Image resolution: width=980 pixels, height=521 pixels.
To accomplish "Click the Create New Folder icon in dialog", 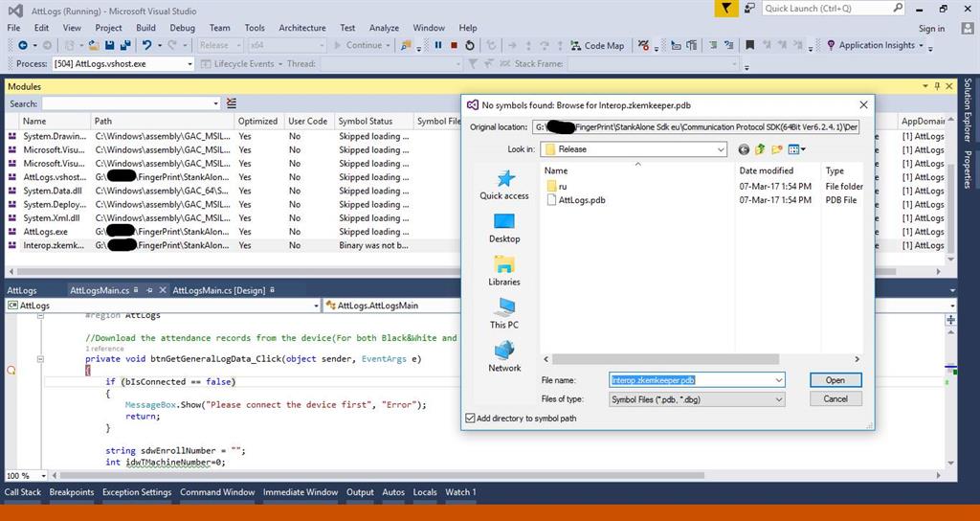I will 777,149.
